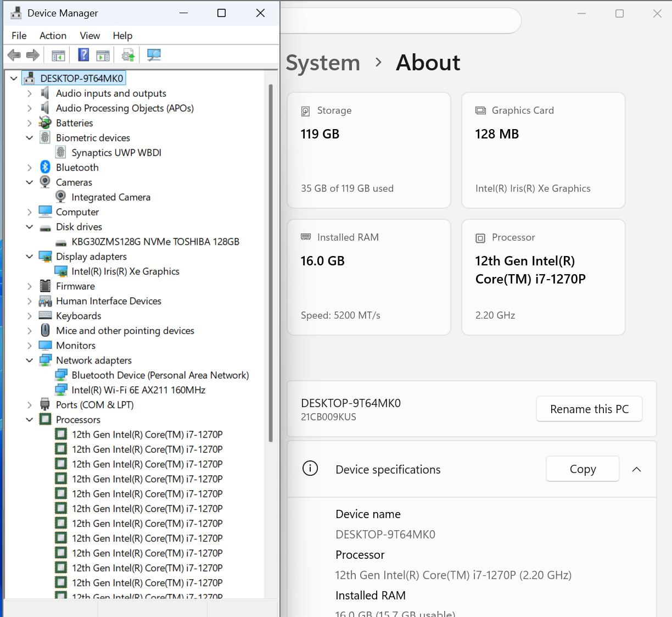Image resolution: width=672 pixels, height=617 pixels.
Task: Click the Bluetooth category icon
Action: (x=45, y=168)
